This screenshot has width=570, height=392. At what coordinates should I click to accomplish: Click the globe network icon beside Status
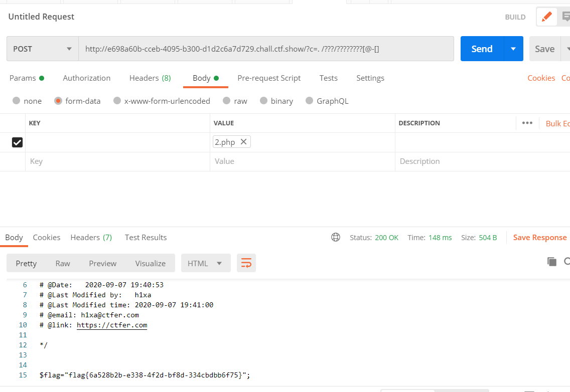[x=336, y=237]
